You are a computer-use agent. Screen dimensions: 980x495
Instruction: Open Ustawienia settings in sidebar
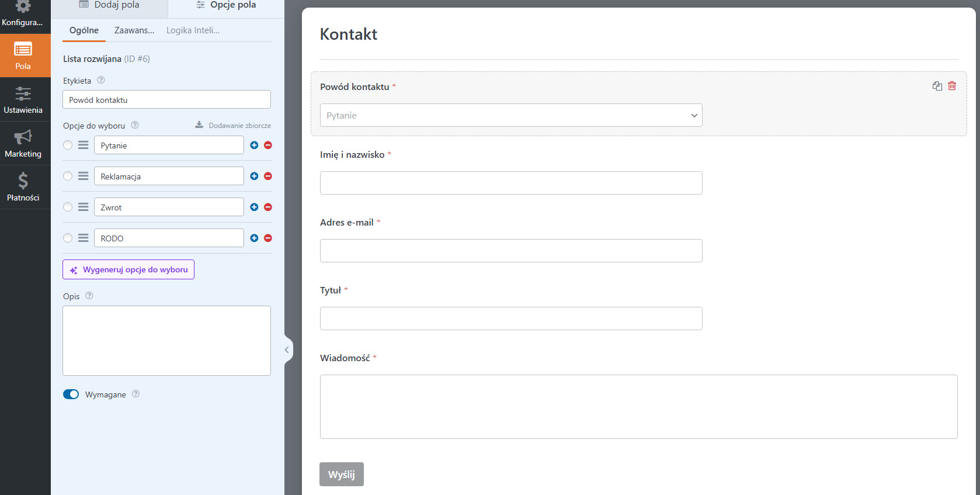tap(23, 99)
